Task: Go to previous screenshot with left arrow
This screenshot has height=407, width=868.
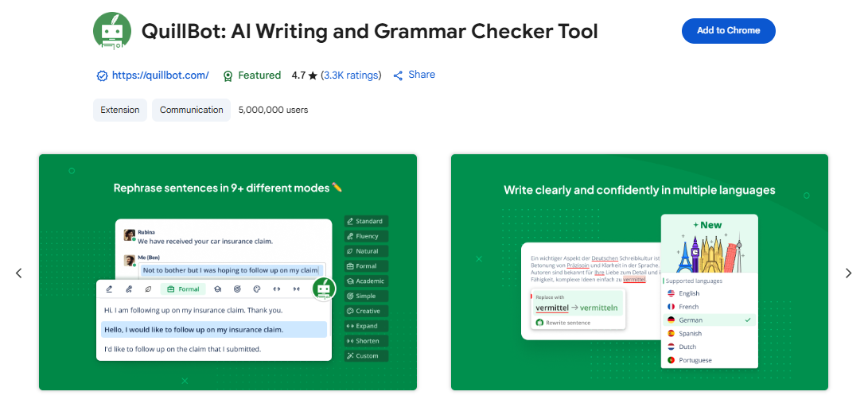Action: (19, 273)
